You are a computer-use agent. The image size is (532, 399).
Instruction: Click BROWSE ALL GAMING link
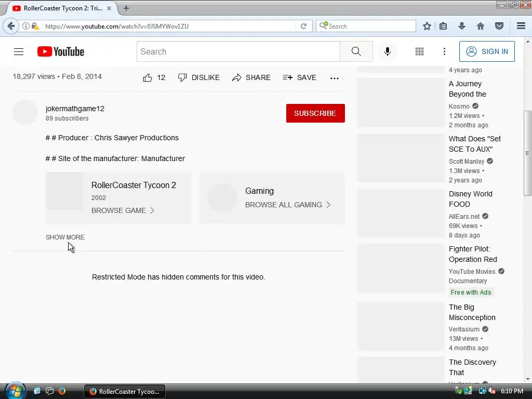pos(288,205)
